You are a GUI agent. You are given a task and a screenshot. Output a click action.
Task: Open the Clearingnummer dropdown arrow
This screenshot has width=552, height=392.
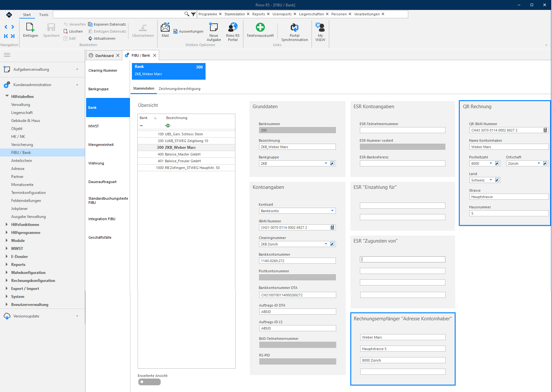(x=326, y=244)
